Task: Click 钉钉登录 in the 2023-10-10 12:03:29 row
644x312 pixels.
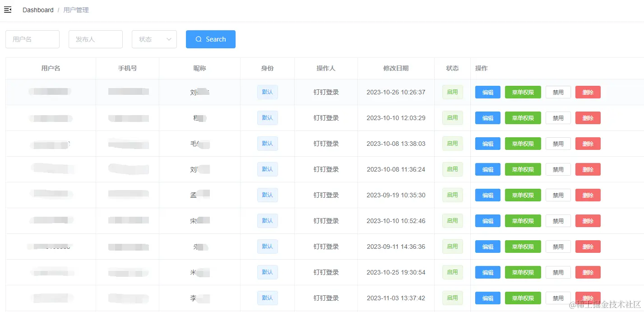Action: coord(326,118)
